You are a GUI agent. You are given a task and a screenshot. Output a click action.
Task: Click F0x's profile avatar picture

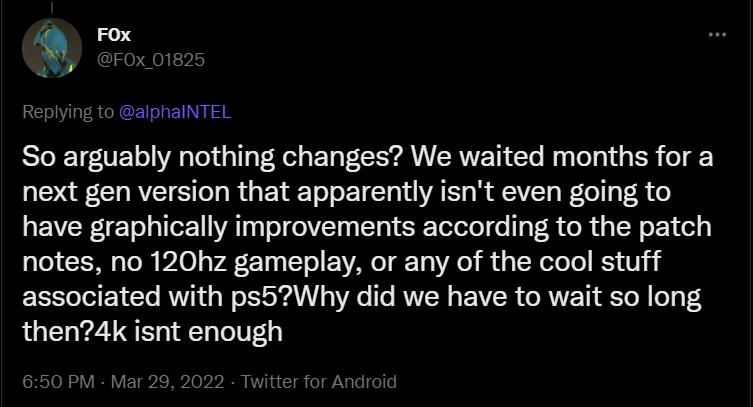click(x=51, y=48)
